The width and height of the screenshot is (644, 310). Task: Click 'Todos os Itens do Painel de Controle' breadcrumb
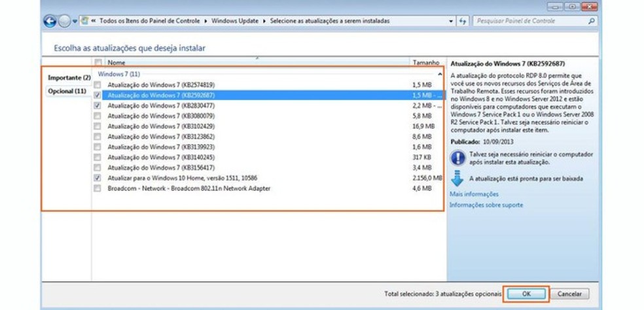pyautogui.click(x=150, y=21)
